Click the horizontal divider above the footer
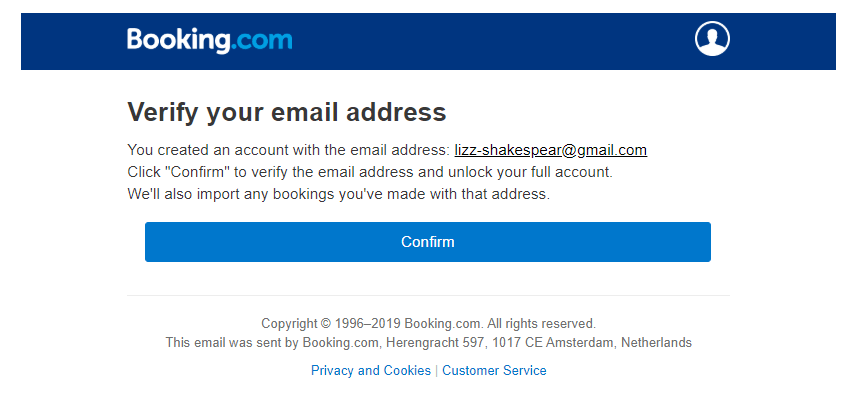855x419 pixels. tap(428, 296)
